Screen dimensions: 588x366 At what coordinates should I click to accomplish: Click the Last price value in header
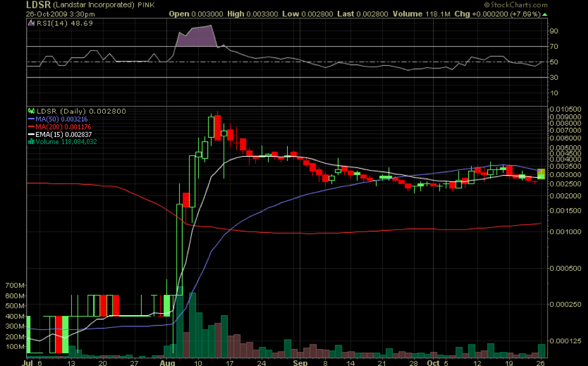373,14
